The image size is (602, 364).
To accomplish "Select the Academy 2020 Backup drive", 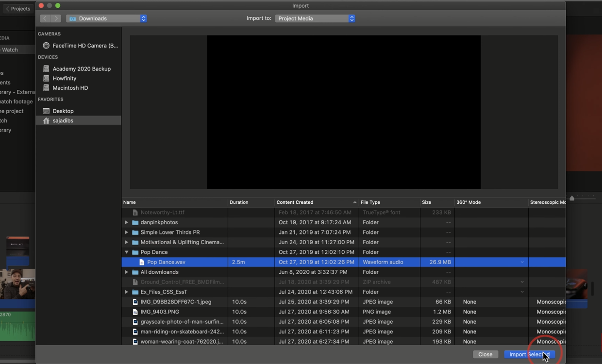I will (81, 69).
